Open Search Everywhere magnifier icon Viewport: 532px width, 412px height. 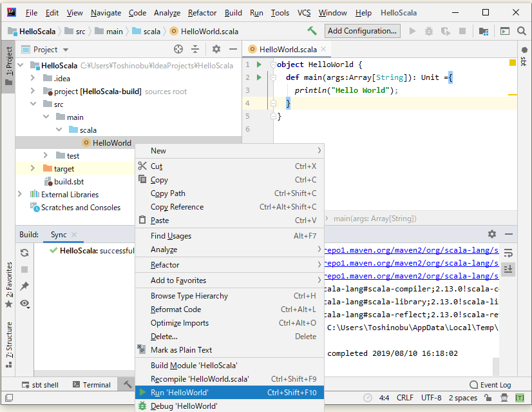pyautogui.click(x=522, y=31)
